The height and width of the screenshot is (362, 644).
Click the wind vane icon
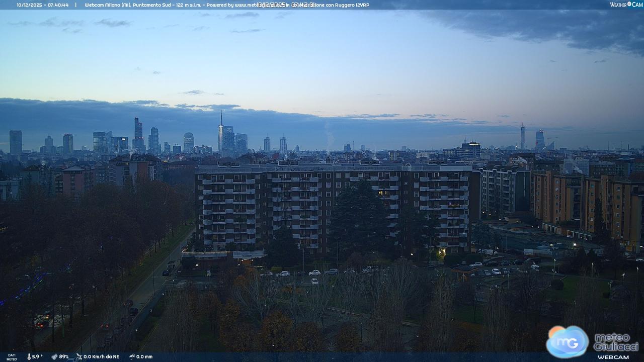click(78, 356)
